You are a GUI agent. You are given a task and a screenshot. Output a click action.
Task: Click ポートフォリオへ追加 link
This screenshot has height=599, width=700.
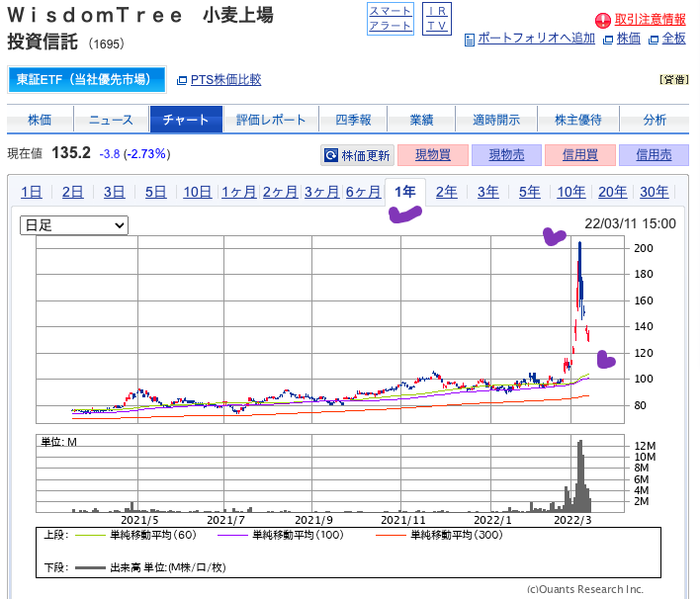tap(536, 39)
